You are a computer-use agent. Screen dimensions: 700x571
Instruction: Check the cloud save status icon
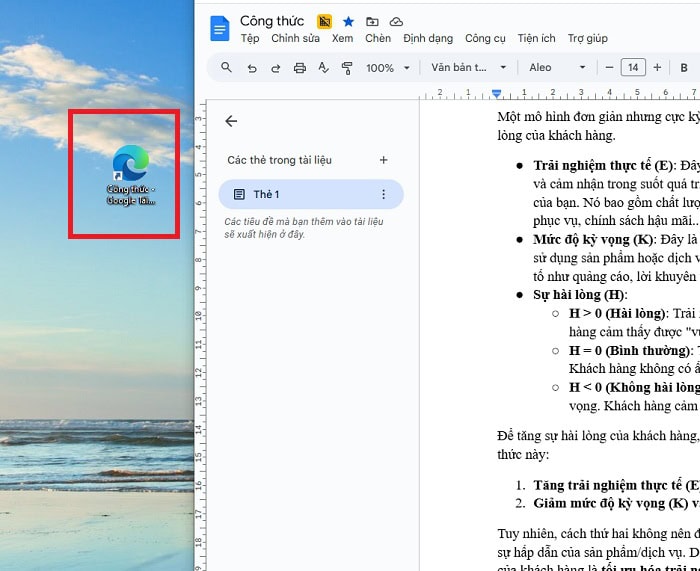pos(396,21)
